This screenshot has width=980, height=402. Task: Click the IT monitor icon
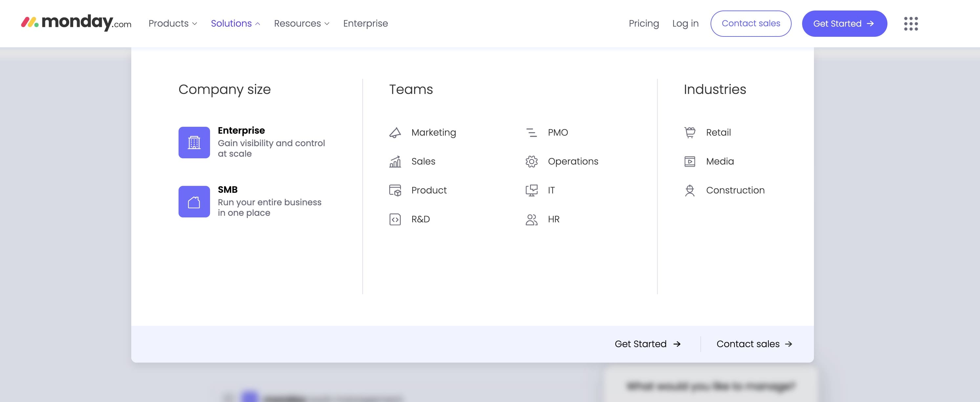click(531, 190)
